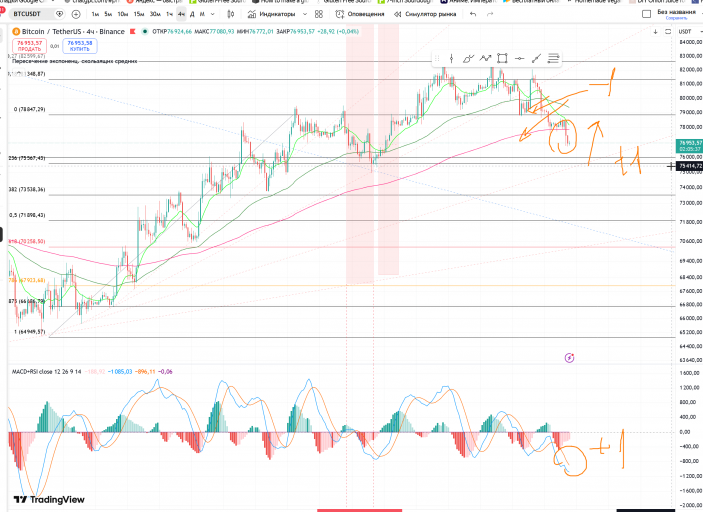Viewport: 703px width, 512px height.
Task: Click the purple value -0,06 in MACD legend
Action: click(165, 372)
